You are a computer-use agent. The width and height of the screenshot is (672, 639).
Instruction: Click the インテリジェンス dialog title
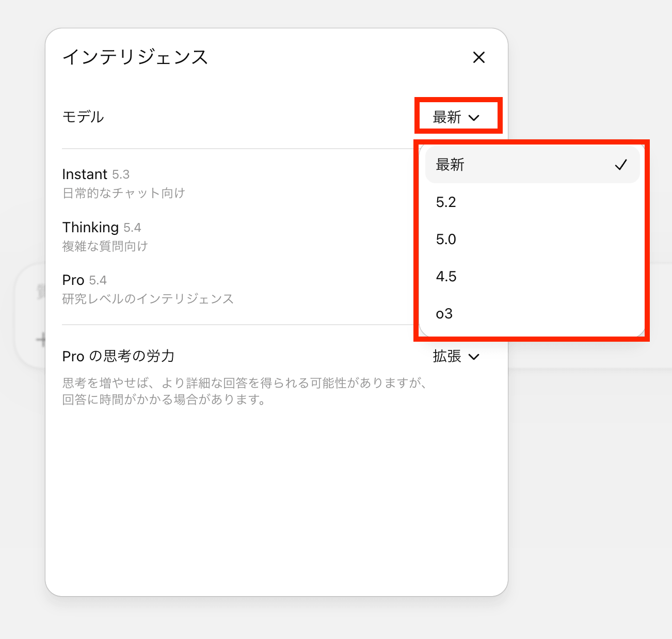point(135,57)
